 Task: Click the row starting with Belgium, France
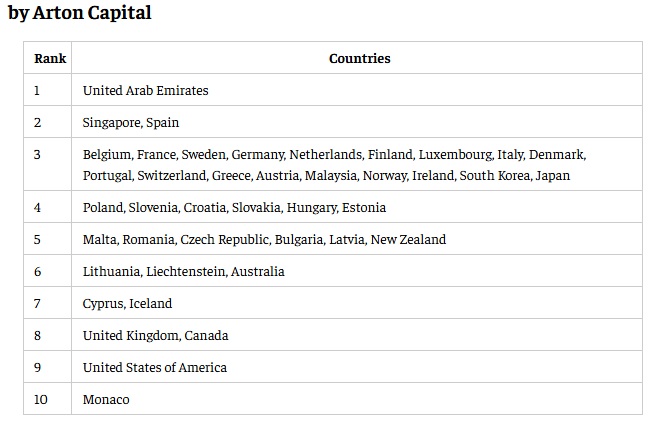coord(334,165)
